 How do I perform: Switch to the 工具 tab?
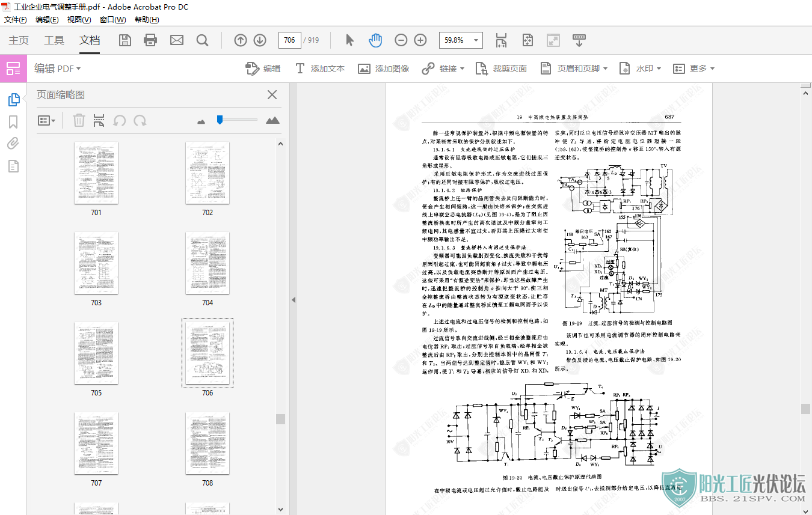click(x=54, y=40)
